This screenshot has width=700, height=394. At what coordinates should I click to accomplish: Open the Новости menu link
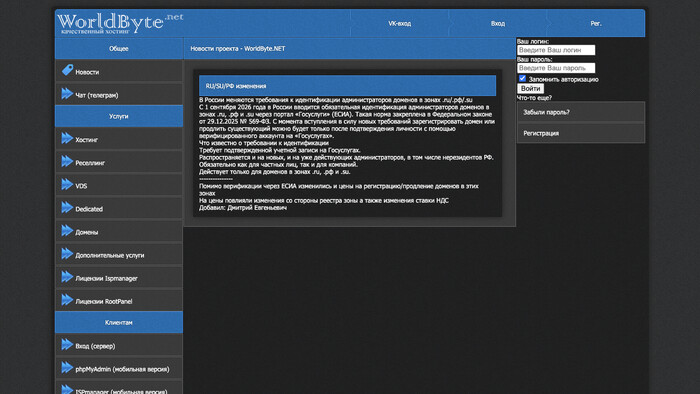click(x=119, y=71)
